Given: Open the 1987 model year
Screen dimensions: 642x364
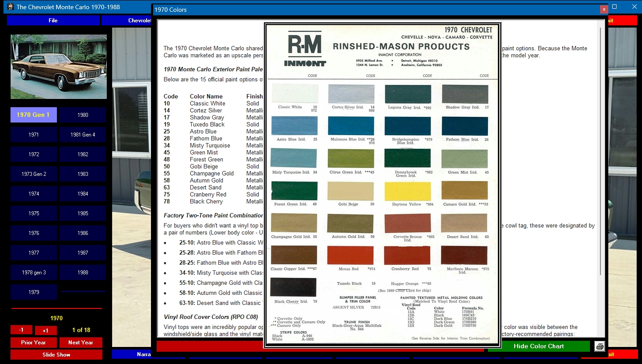Looking at the screenshot, I should (83, 252).
